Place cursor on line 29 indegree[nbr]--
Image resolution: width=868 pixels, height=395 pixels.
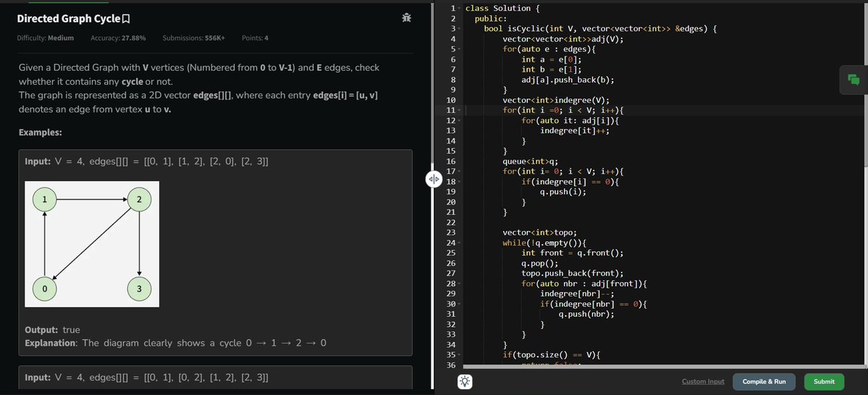[578, 294]
